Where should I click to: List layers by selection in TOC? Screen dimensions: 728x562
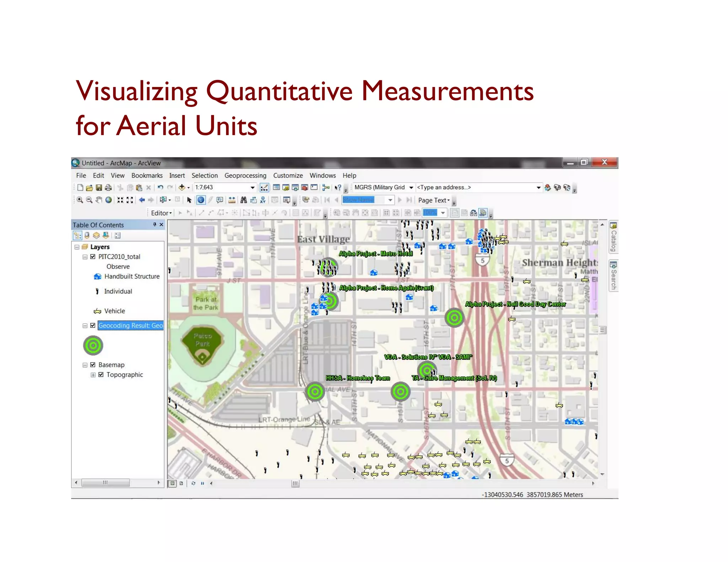pyautogui.click(x=106, y=235)
